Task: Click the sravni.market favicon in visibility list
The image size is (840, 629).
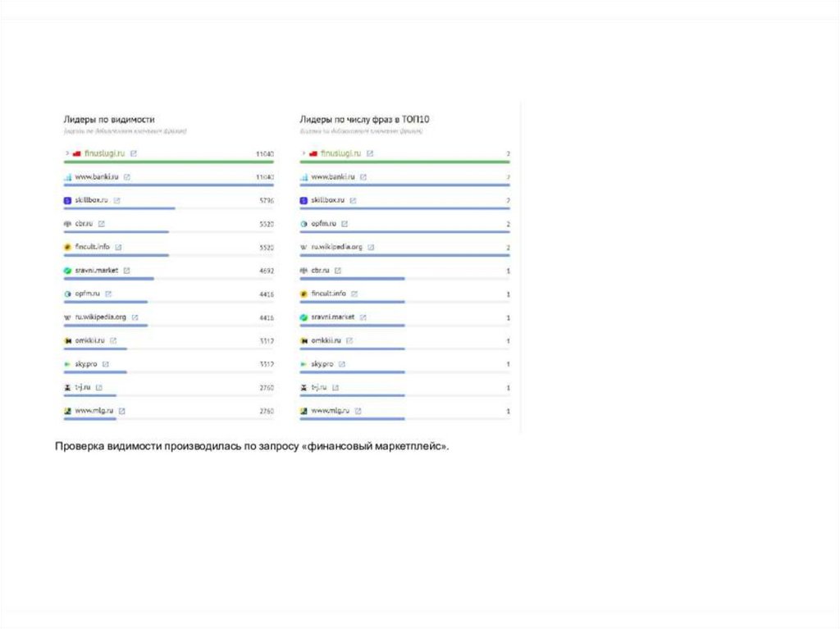Action: point(67,271)
